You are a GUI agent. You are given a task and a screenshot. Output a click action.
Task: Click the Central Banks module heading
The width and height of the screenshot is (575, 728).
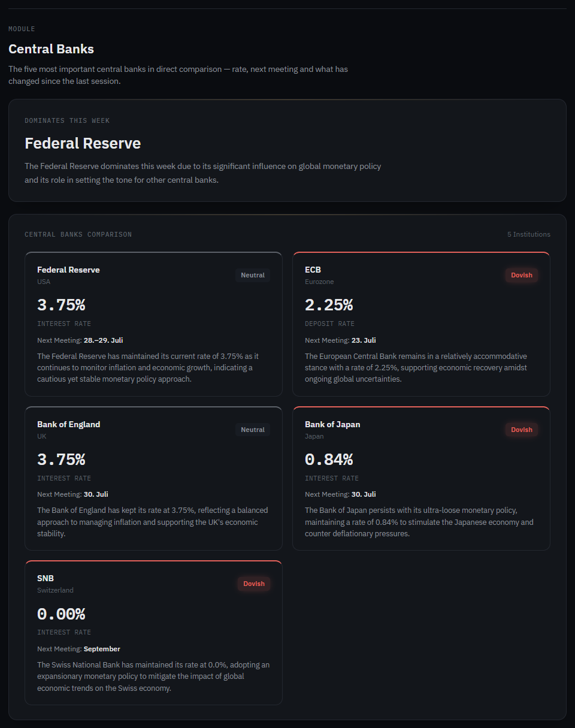point(51,49)
